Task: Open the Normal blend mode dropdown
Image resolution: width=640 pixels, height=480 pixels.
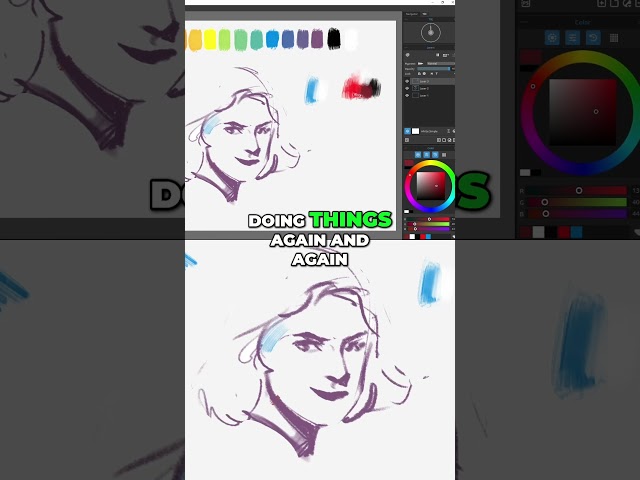Action: pos(441,64)
